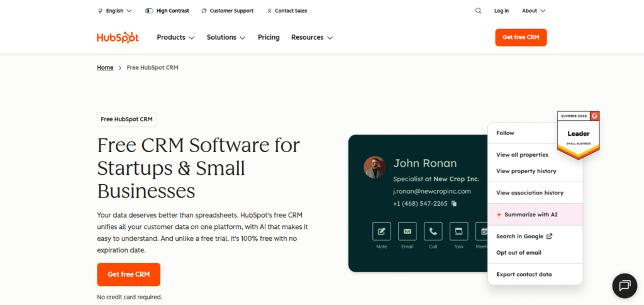Expand the Resources menu
This screenshot has width=644, height=305.
pos(312,37)
